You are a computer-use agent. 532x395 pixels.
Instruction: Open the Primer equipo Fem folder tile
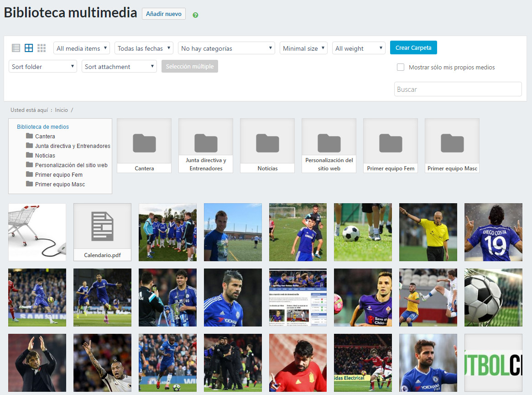click(391, 145)
